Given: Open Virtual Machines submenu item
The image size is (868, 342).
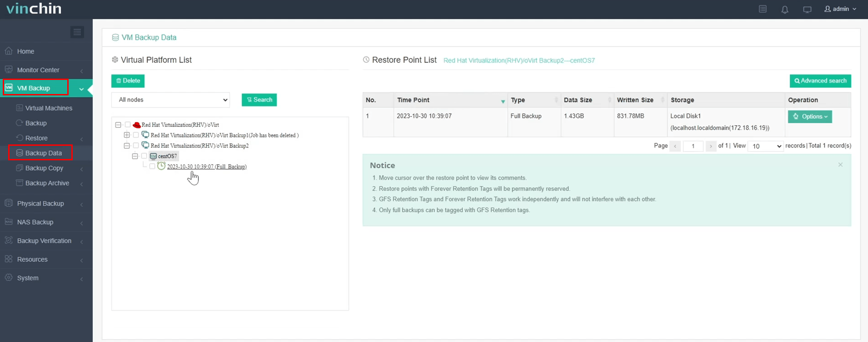Looking at the screenshot, I should (49, 108).
